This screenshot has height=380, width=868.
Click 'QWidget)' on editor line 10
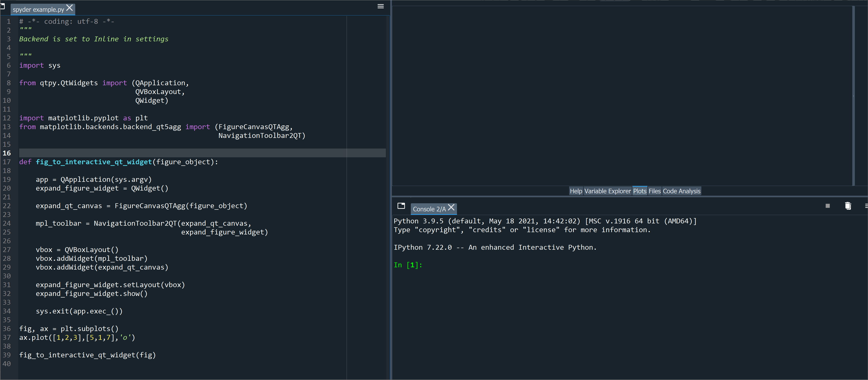pos(152,100)
